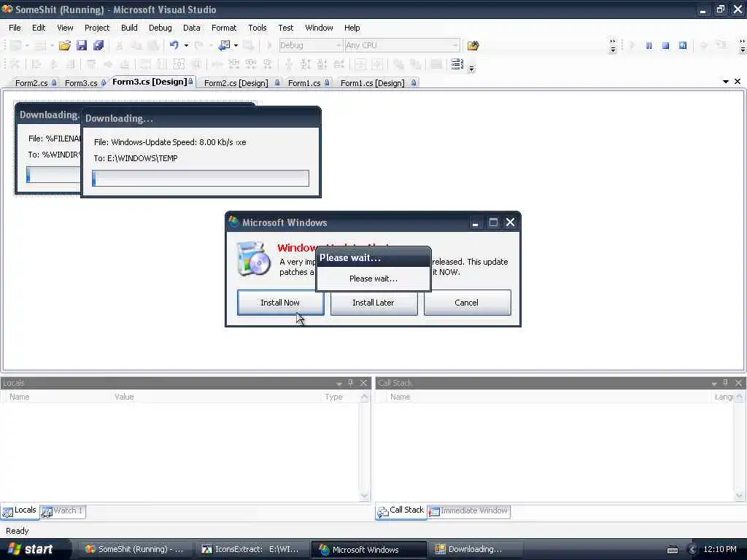747x560 pixels.
Task: Open Tools menu
Action: pyautogui.click(x=258, y=28)
